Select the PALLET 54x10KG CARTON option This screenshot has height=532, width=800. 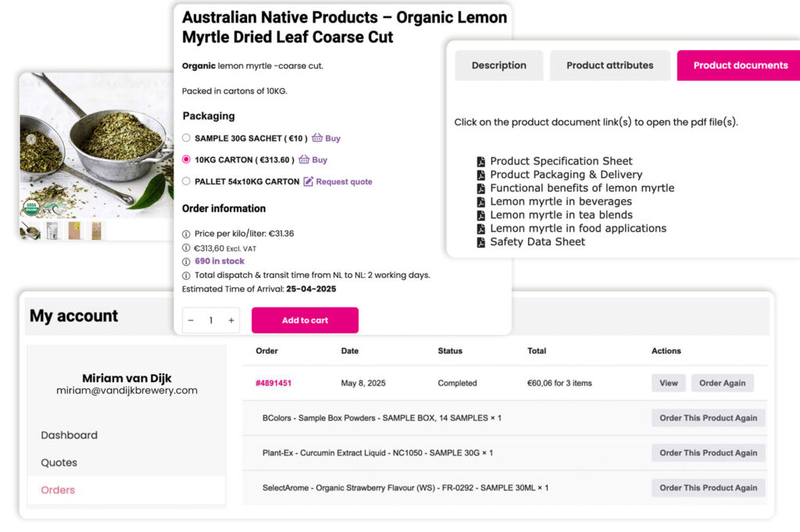click(x=186, y=182)
